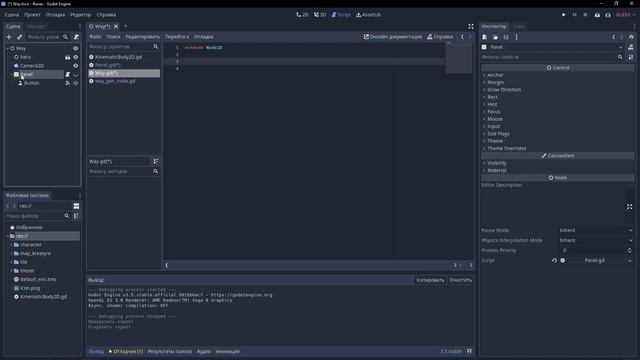Adjust the Process Priority stepper
The height and width of the screenshot is (360, 640).
629,250
